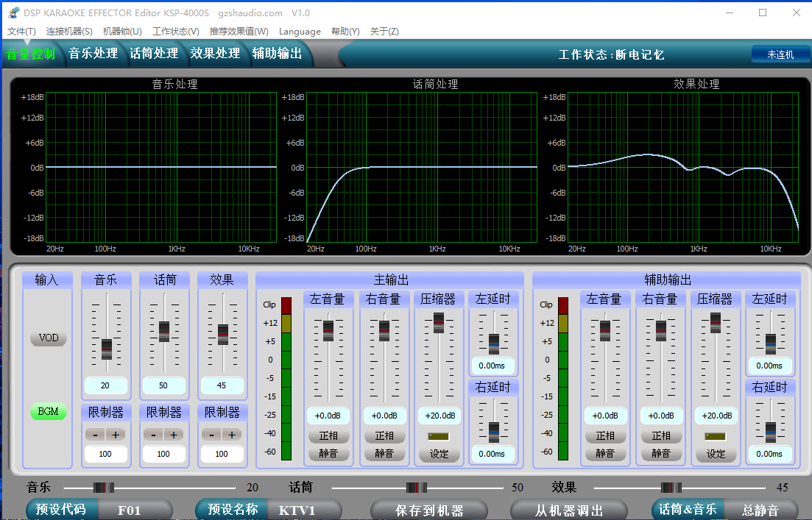Click the 音乐 vertical volume fader
The image size is (812, 520).
click(107, 349)
